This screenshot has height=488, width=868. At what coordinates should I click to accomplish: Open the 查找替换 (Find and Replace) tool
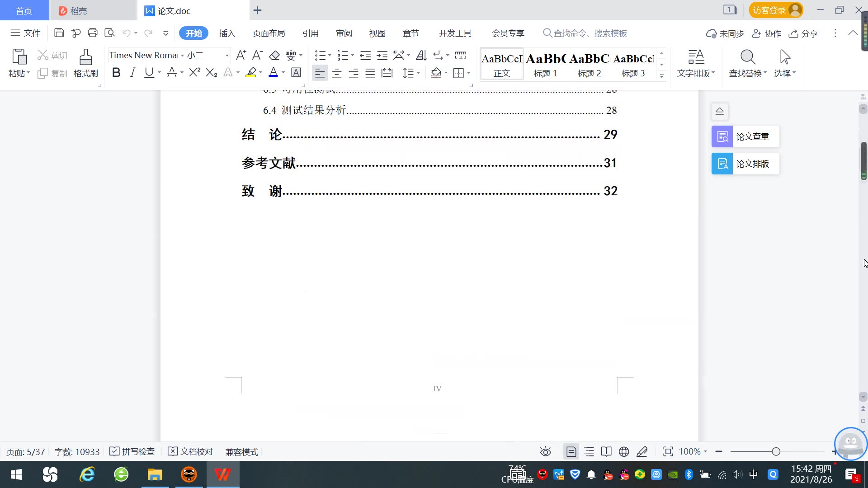tap(747, 63)
